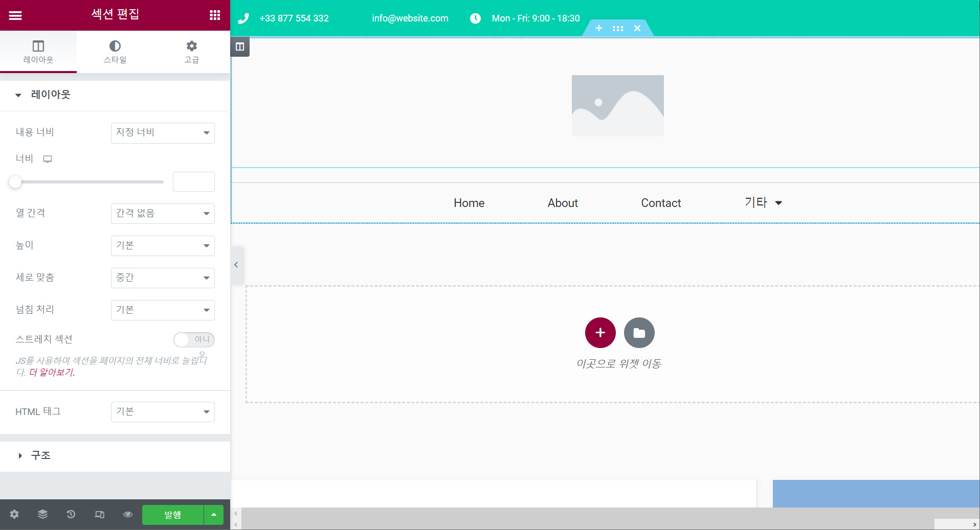Open responsive mode icon
The height and width of the screenshot is (530, 980).
(100, 514)
